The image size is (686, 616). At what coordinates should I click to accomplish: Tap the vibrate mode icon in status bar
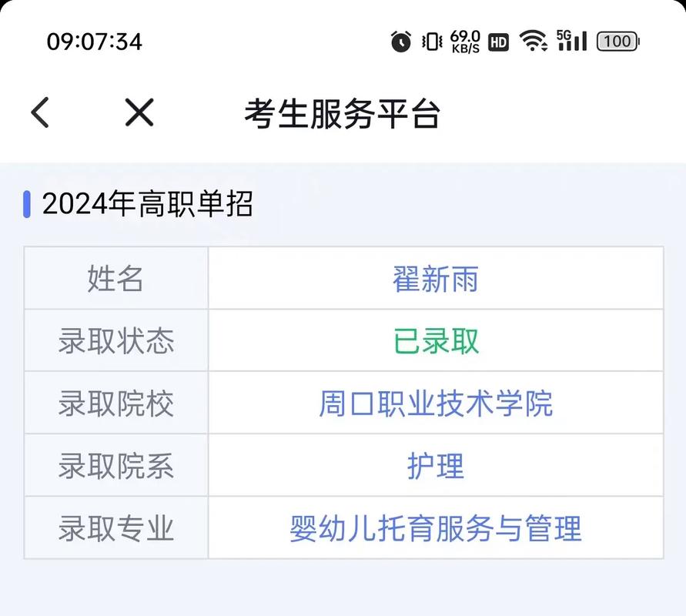tap(432, 42)
